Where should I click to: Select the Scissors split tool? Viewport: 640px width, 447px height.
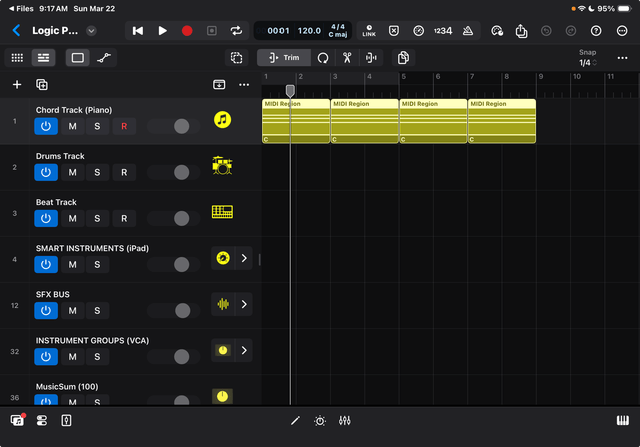(347, 58)
